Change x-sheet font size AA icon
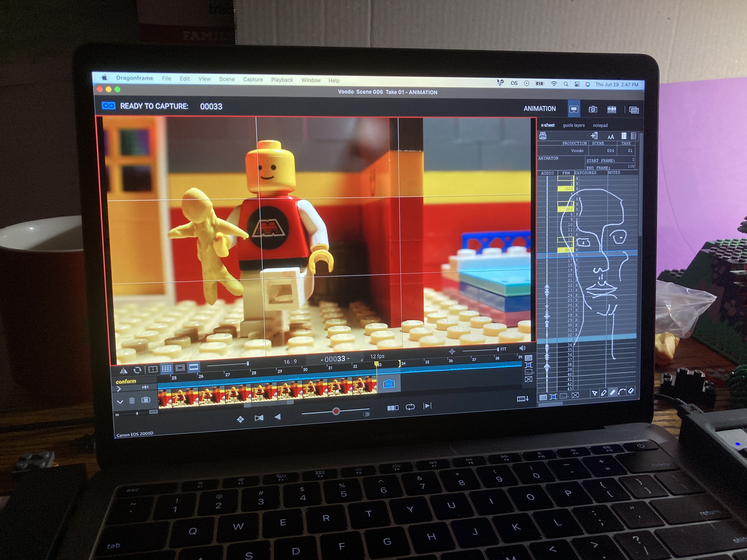The image size is (747, 560). coord(611,137)
